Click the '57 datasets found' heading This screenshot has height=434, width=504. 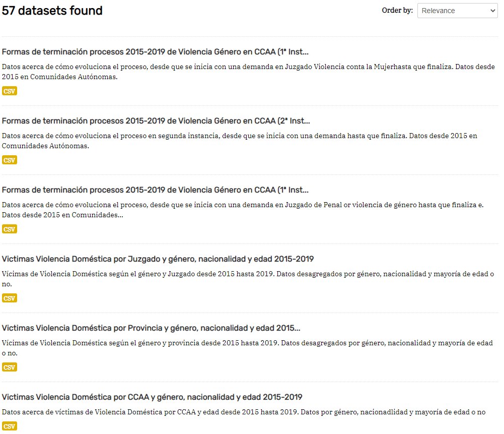click(x=52, y=11)
